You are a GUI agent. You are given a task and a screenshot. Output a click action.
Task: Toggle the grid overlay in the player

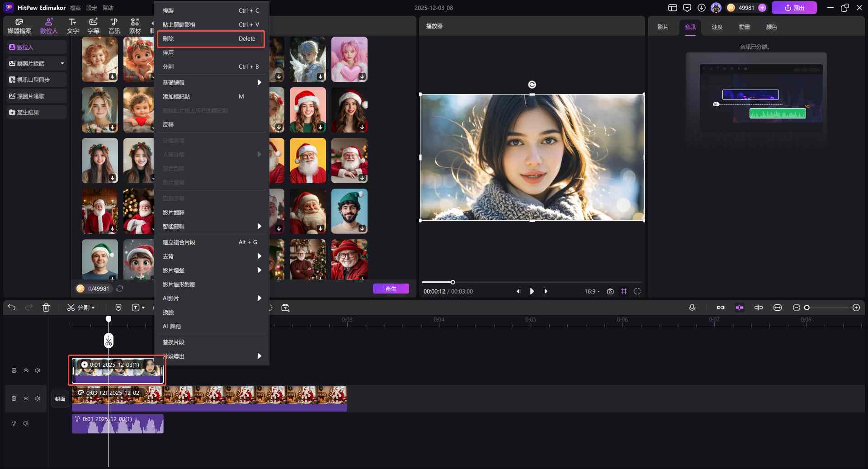pyautogui.click(x=624, y=291)
